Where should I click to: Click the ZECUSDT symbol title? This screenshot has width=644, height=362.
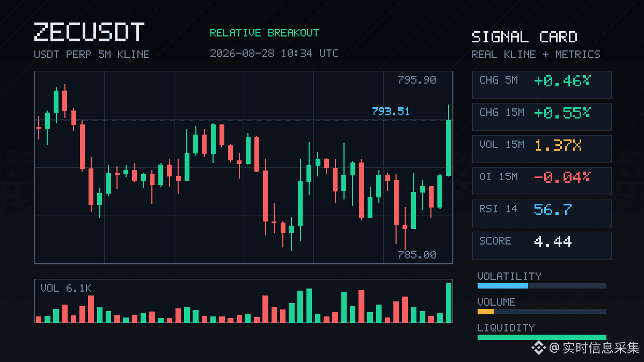pyautogui.click(x=89, y=32)
